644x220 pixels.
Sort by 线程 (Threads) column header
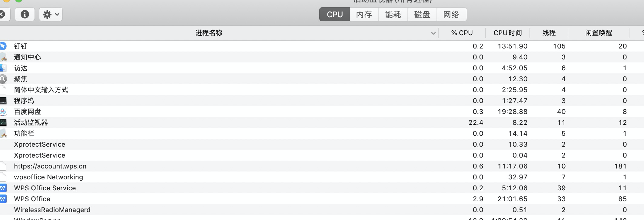(x=549, y=33)
